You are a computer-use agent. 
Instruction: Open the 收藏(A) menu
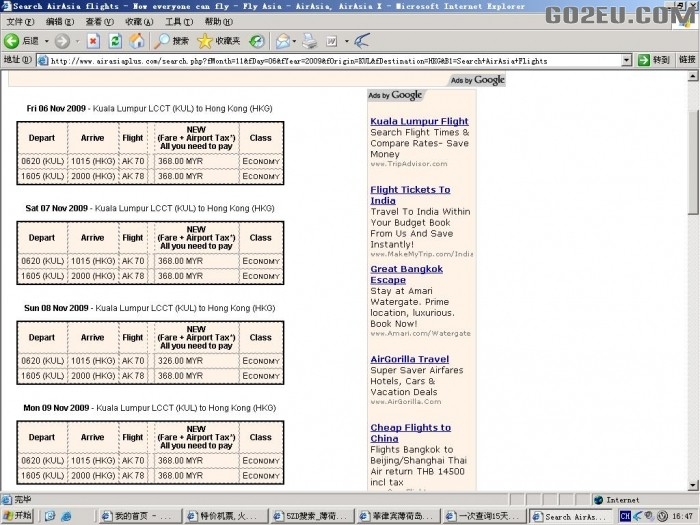click(139, 21)
